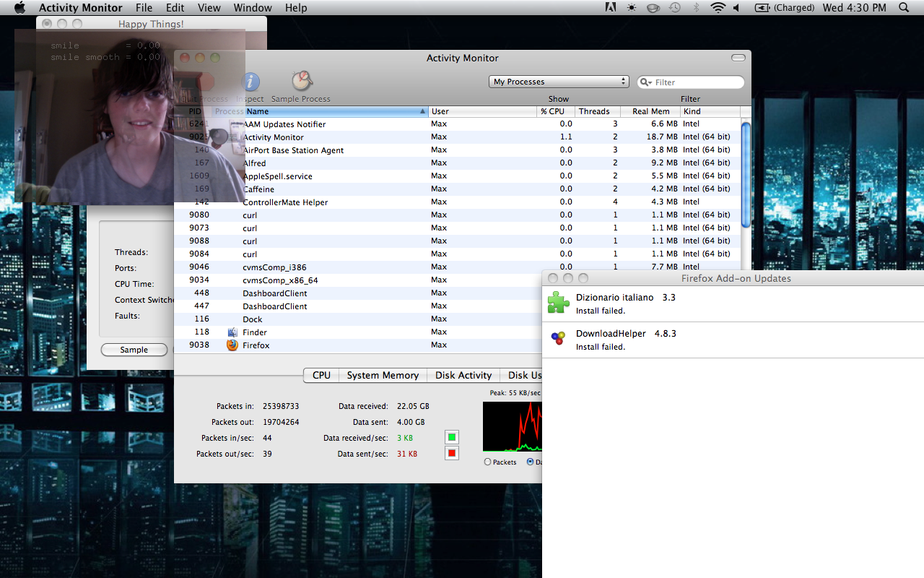
Task: Open the Window menu
Action: pyautogui.click(x=253, y=8)
